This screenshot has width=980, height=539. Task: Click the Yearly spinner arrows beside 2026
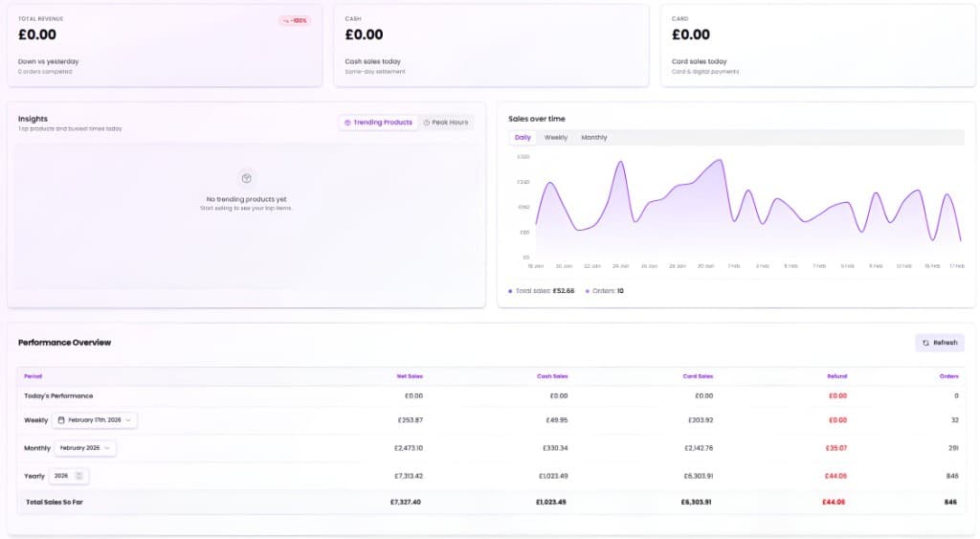click(78, 476)
